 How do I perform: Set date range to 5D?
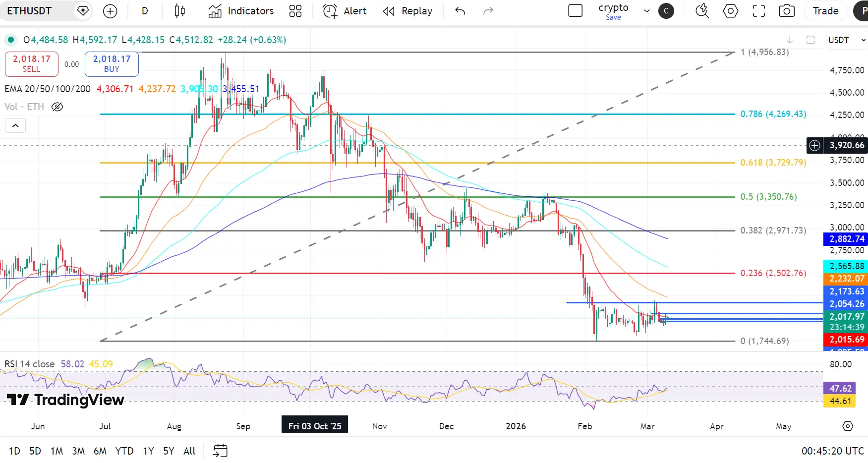coord(35,451)
